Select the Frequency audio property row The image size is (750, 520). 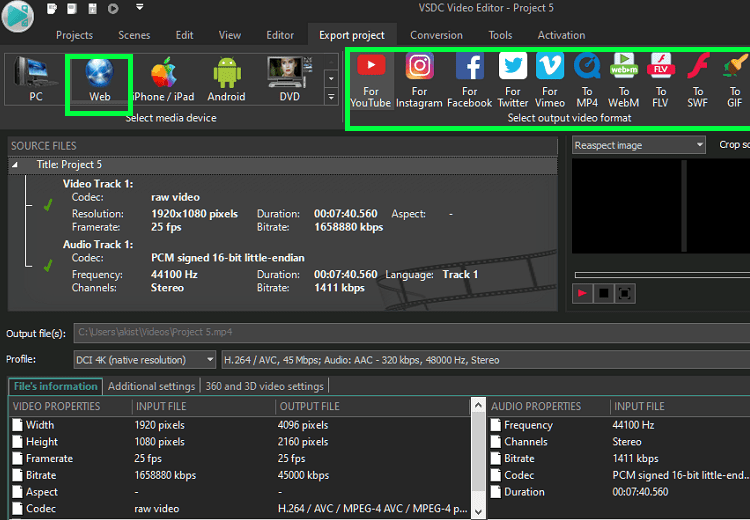[x=619, y=425]
